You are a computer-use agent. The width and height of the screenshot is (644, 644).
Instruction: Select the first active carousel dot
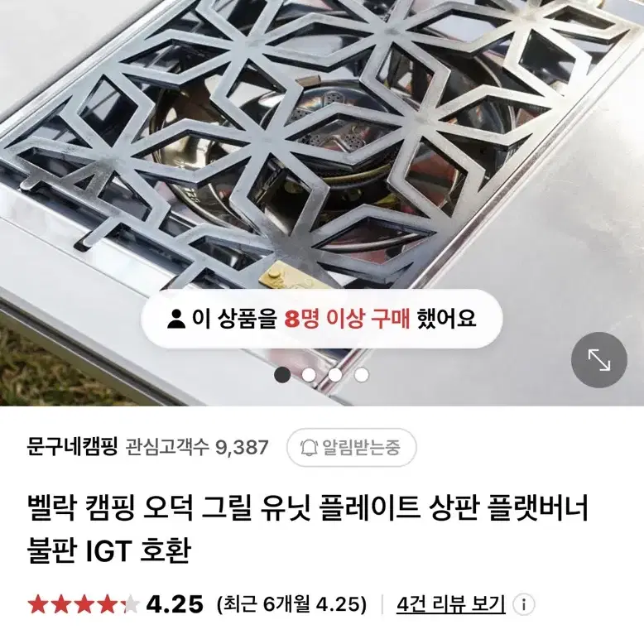[x=282, y=375]
